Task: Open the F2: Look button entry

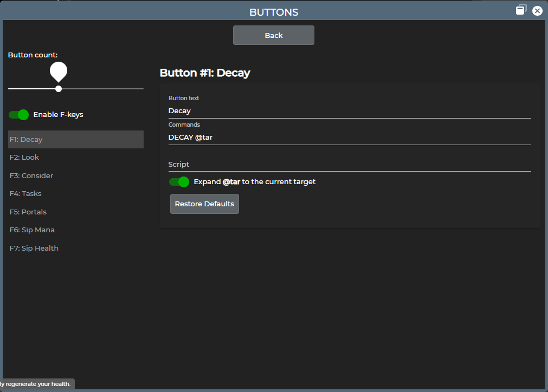Action: pyautogui.click(x=76, y=158)
